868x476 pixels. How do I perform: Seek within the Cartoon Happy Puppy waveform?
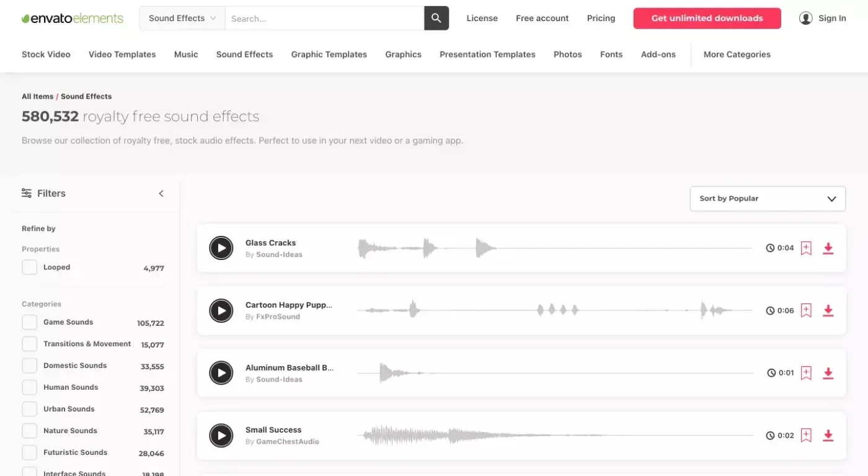click(555, 310)
